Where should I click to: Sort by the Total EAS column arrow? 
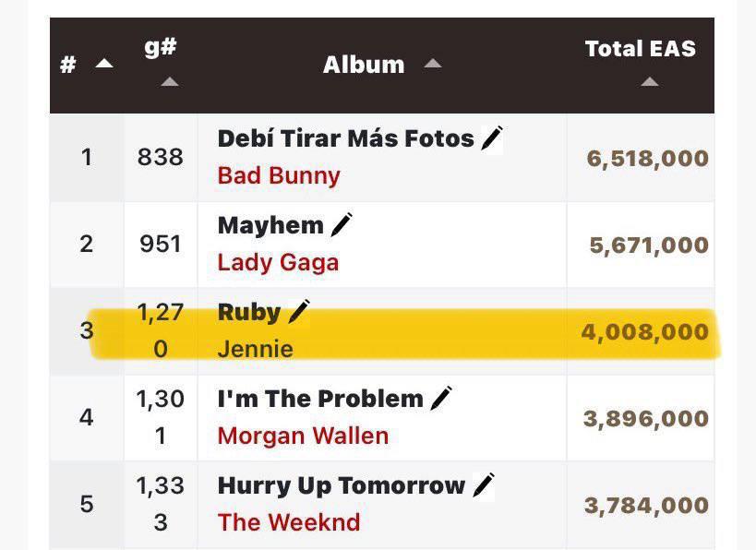point(650,81)
